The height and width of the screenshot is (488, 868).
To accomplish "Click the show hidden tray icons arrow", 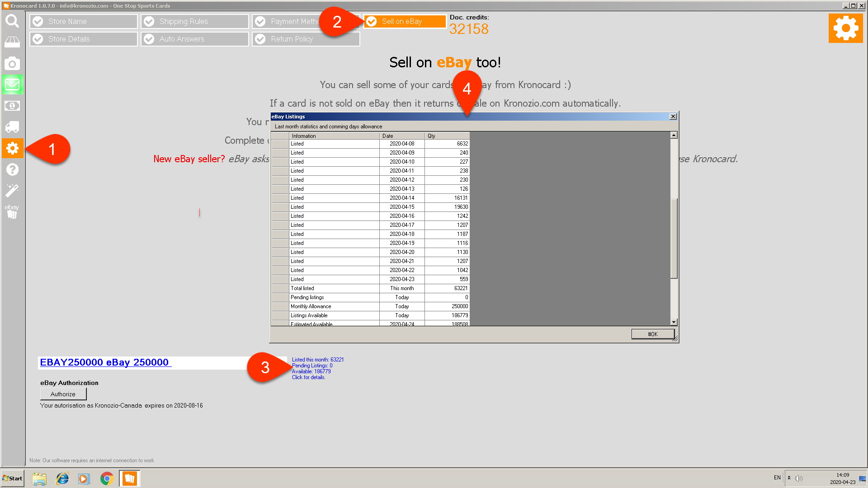I will pyautogui.click(x=789, y=478).
